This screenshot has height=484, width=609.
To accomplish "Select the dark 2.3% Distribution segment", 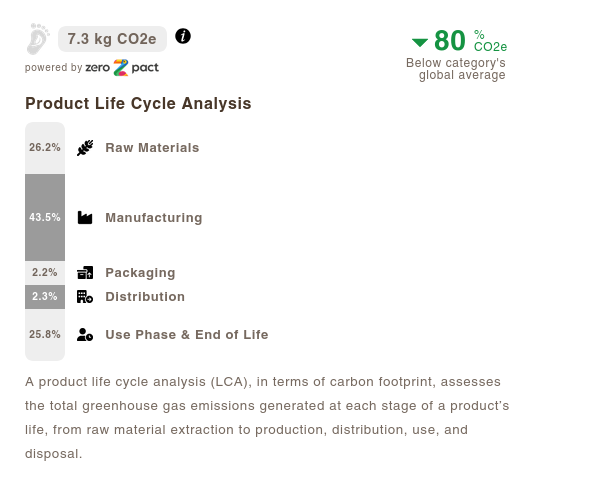I will [x=45, y=297].
